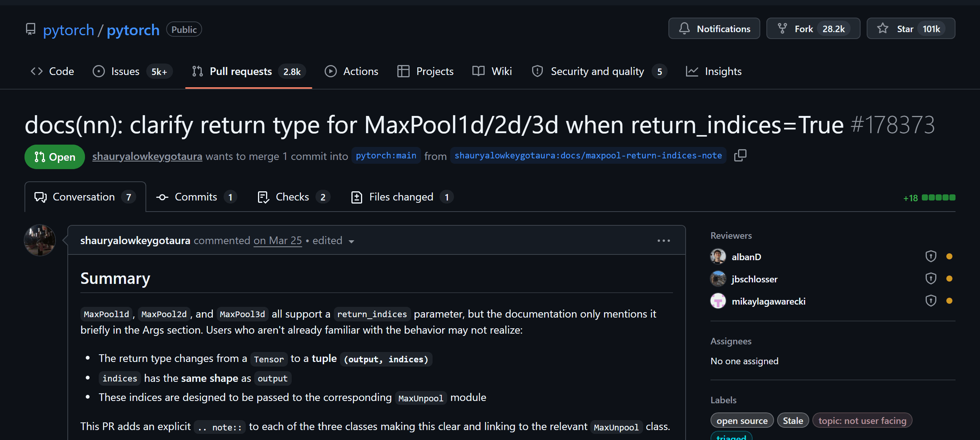Click the pytorch organization link
This screenshot has width=980, height=440.
click(69, 30)
